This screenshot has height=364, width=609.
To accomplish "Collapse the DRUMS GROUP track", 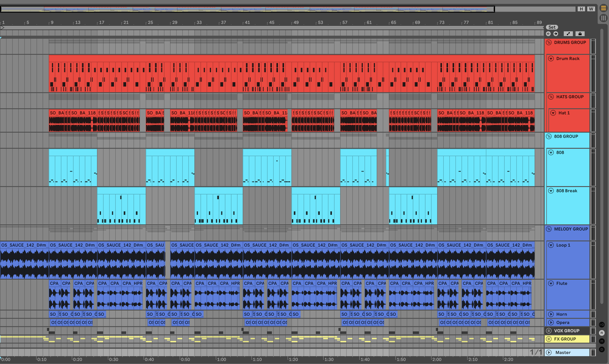I will [x=549, y=42].
